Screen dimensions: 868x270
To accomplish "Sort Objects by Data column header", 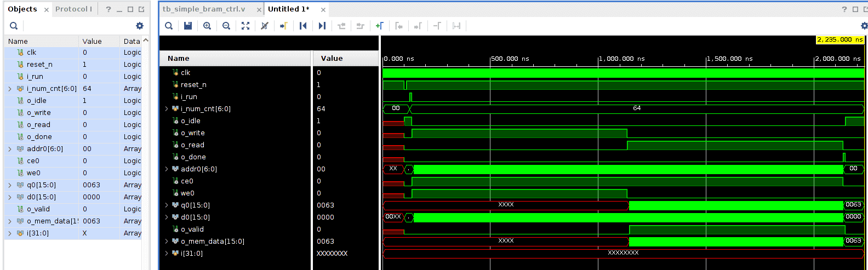I will click(x=132, y=41).
